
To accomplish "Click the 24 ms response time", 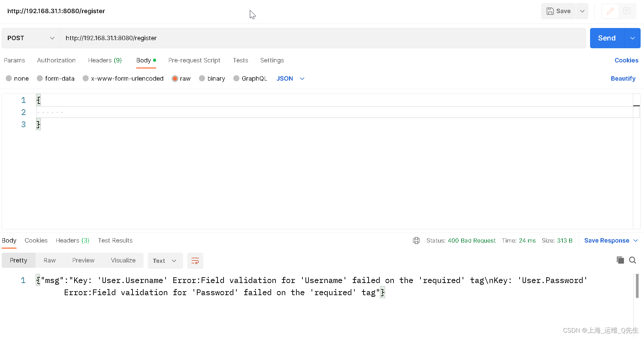I will [527, 241].
